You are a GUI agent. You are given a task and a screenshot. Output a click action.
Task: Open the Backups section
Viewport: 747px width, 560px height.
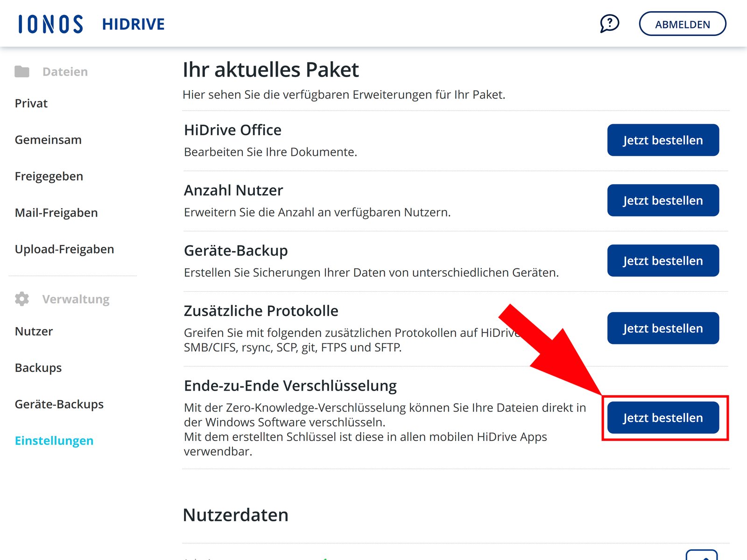(38, 368)
